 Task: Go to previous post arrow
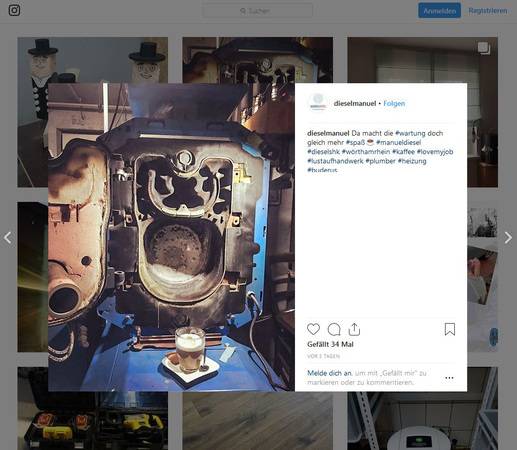[x=8, y=238]
